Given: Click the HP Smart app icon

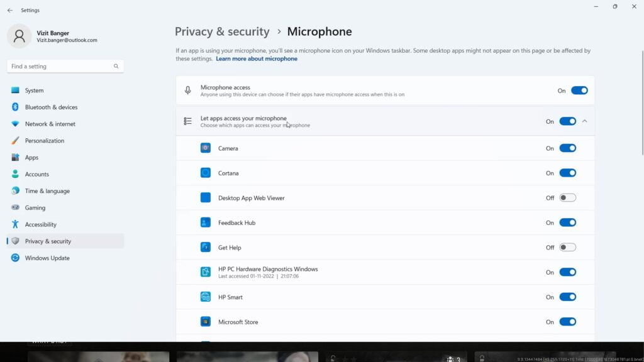Looking at the screenshot, I should point(206,297).
